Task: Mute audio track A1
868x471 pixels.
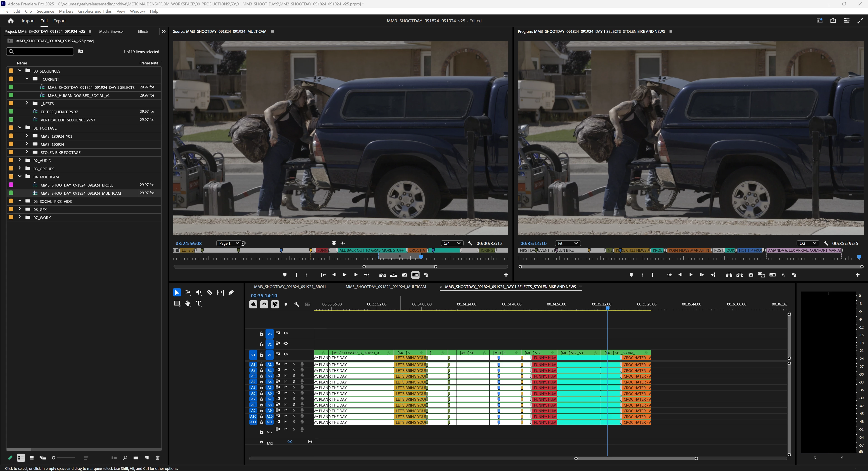Action: pyautogui.click(x=286, y=364)
